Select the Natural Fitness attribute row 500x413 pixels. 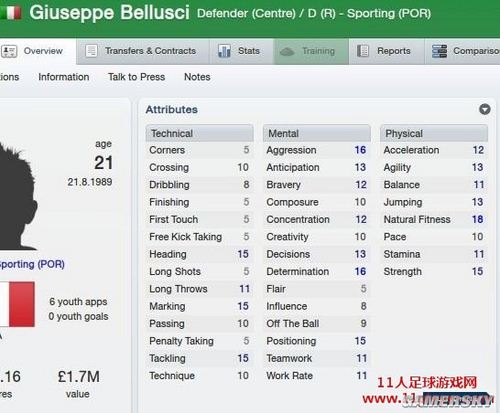point(434,219)
